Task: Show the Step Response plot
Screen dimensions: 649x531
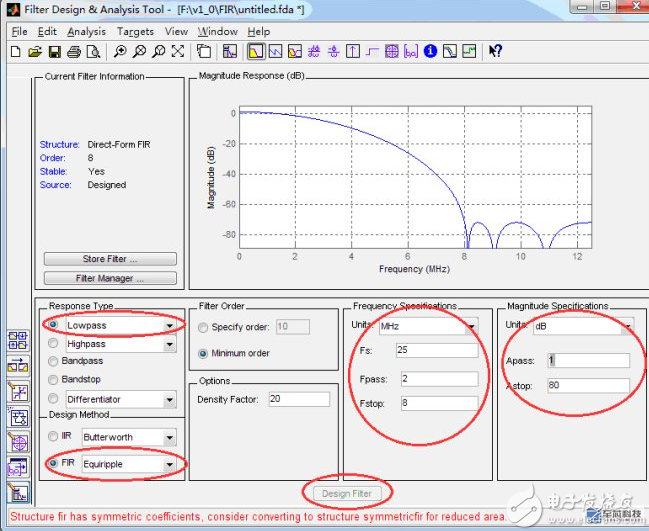Action: 372,52
